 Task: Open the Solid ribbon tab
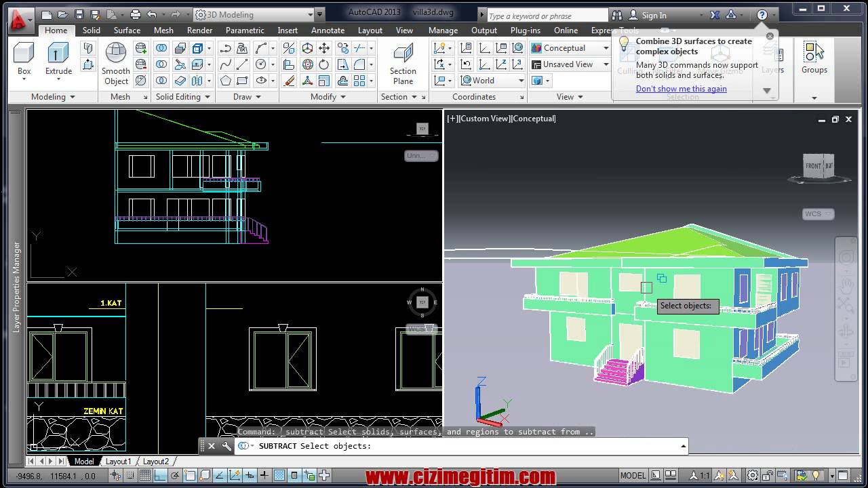pos(92,30)
